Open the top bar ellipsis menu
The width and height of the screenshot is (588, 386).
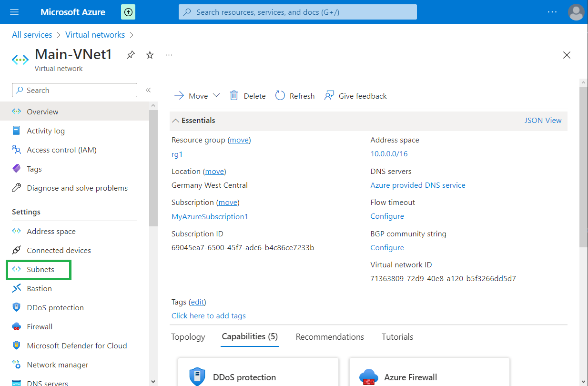pos(552,12)
